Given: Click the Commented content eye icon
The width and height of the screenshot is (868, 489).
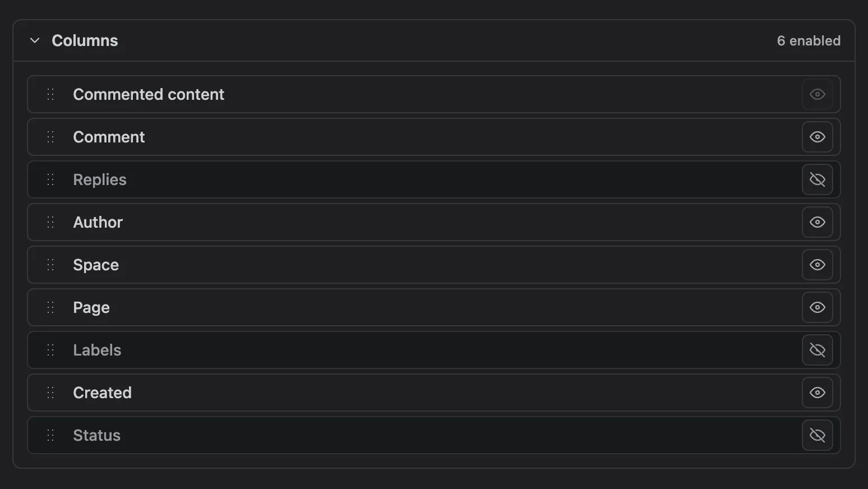Looking at the screenshot, I should click(x=817, y=94).
